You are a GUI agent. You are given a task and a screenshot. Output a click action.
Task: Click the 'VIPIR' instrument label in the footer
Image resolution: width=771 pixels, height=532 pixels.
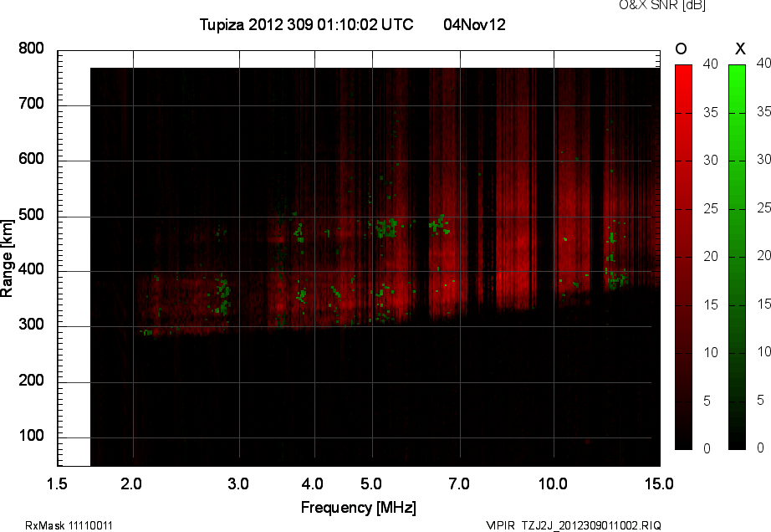[500, 525]
